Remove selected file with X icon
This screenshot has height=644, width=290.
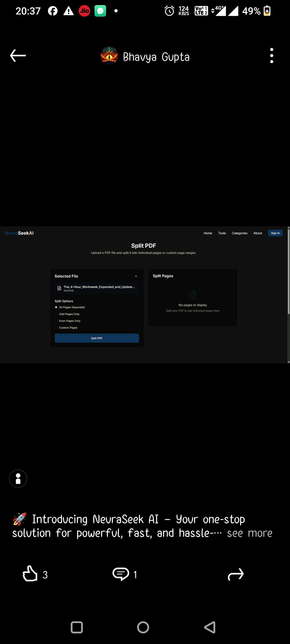[x=136, y=276]
